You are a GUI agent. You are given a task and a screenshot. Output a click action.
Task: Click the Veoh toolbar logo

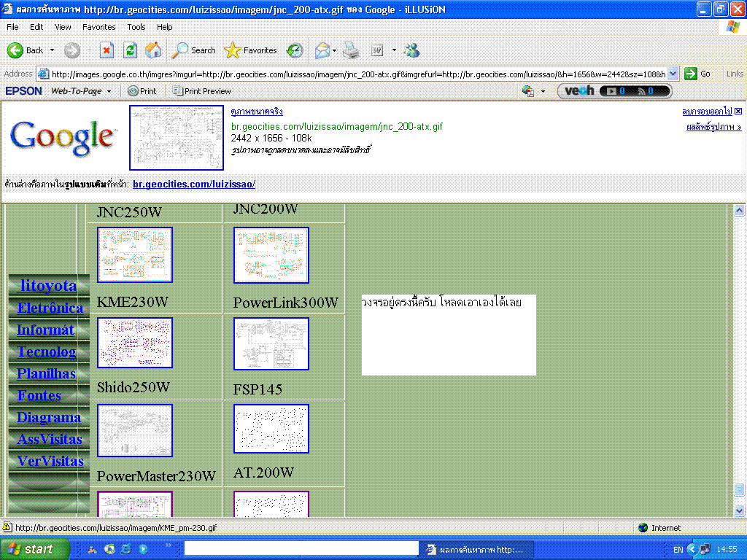578,90
